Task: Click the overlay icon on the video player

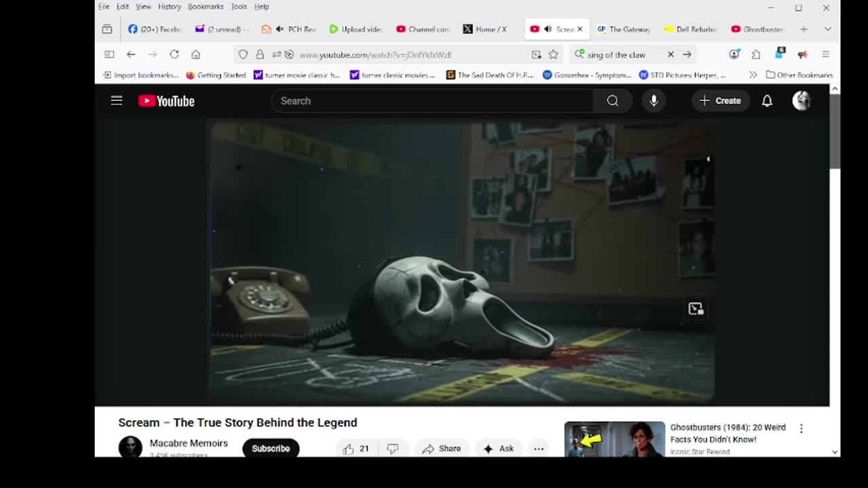Action: [x=696, y=309]
